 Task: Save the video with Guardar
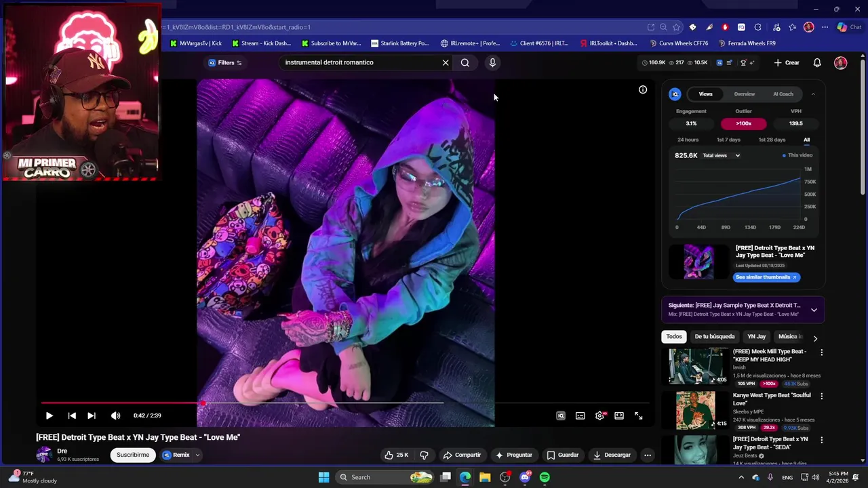(563, 455)
